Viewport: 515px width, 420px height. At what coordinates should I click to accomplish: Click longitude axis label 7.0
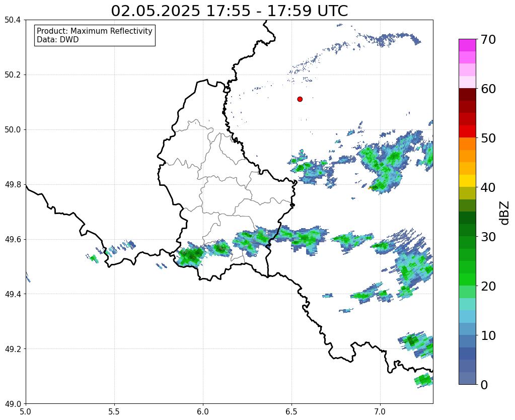381,411
